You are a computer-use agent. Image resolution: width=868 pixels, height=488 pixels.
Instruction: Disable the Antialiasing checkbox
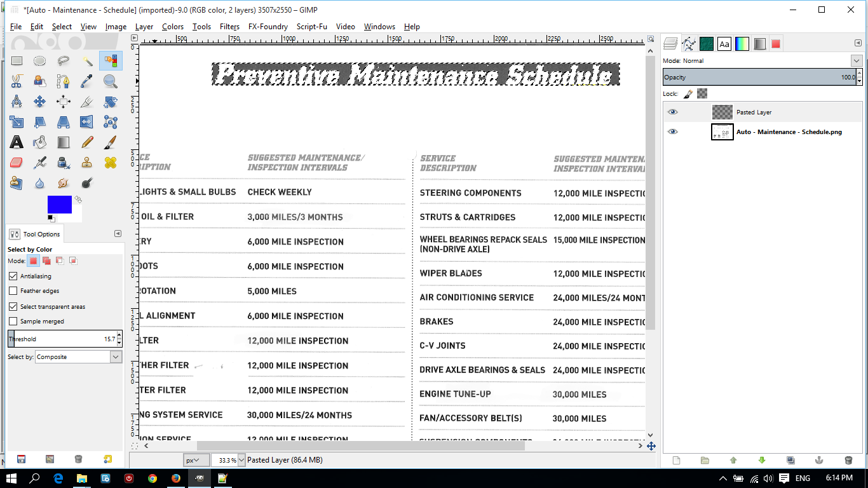tap(13, 276)
